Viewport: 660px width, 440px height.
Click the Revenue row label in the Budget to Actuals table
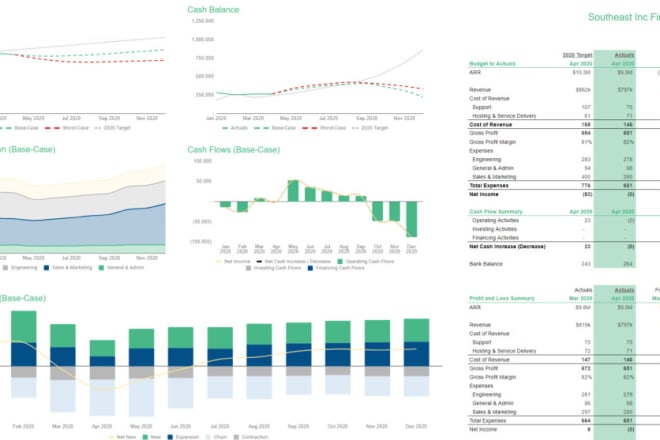point(480,90)
